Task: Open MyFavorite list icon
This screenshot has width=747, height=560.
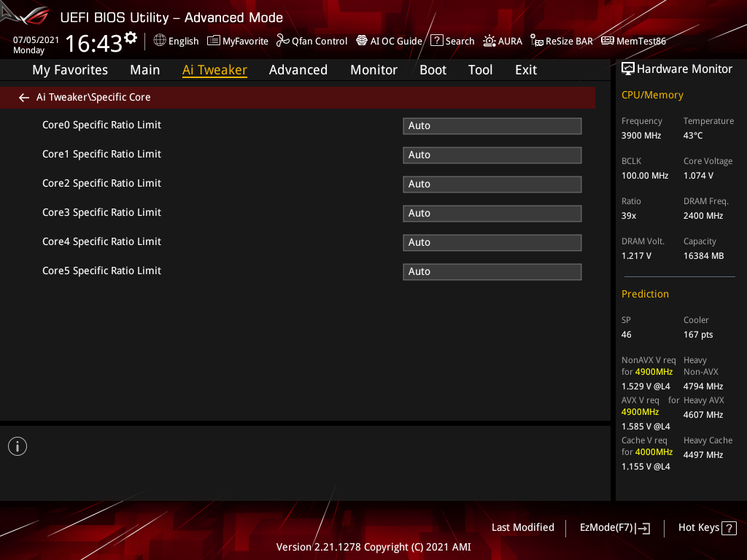Action: click(x=214, y=41)
